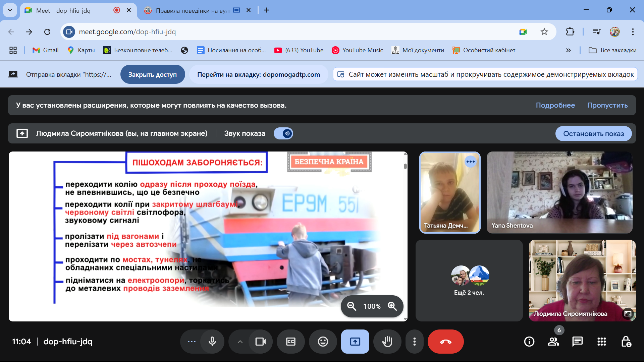The image size is (644, 362).
Task: Open Безкоштовне телеб... bookmark
Action: (x=138, y=50)
